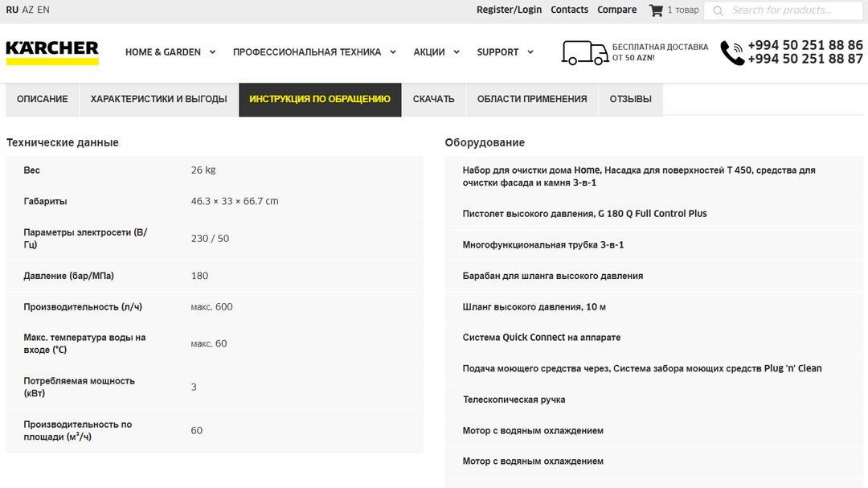Open the Скачать tab
The height and width of the screenshot is (488, 868).
433,100
